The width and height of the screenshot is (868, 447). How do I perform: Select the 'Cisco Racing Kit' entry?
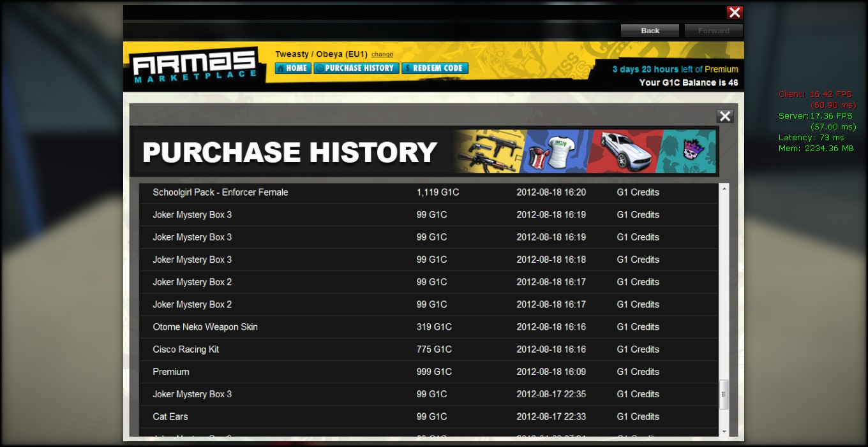coord(186,349)
